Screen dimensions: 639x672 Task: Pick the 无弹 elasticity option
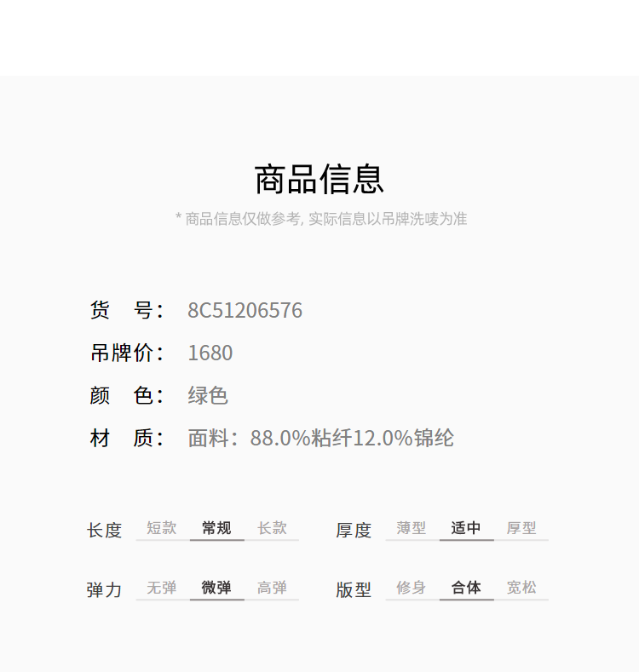click(x=162, y=588)
